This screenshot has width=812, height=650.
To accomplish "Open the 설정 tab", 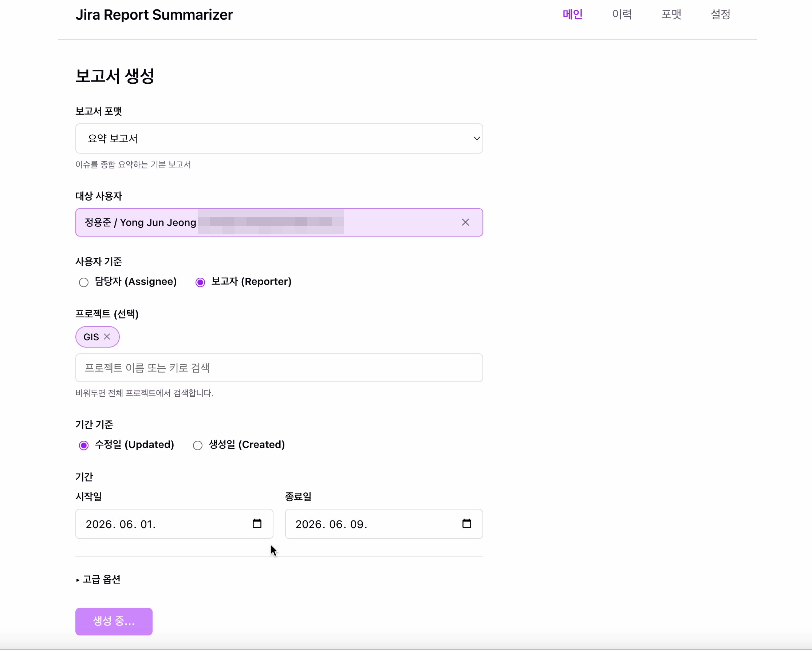I will (721, 14).
